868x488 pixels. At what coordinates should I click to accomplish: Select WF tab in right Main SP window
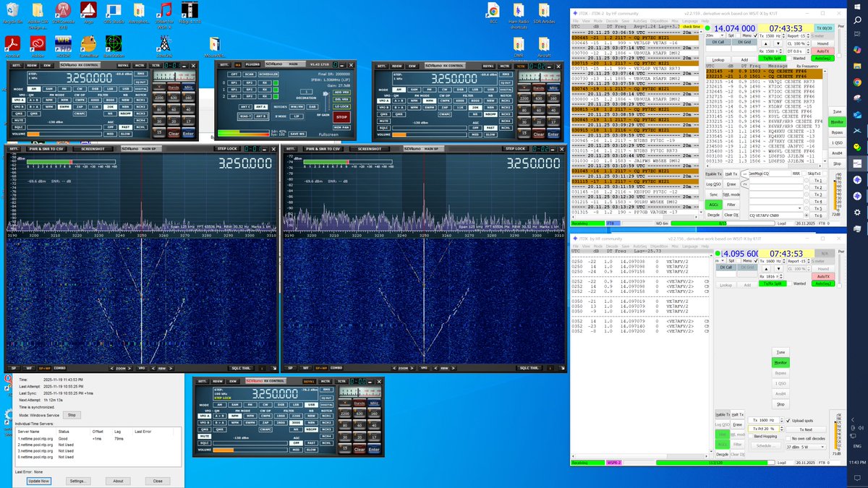(x=304, y=368)
